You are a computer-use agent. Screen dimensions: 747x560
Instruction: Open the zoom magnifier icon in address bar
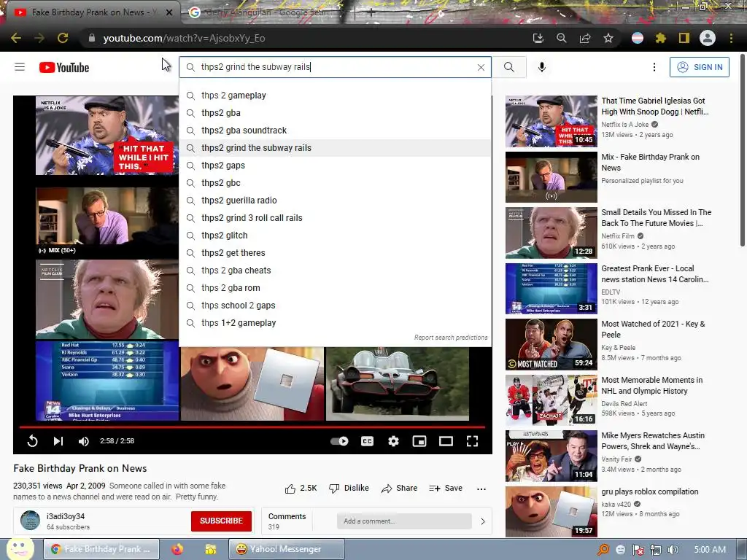pos(562,38)
